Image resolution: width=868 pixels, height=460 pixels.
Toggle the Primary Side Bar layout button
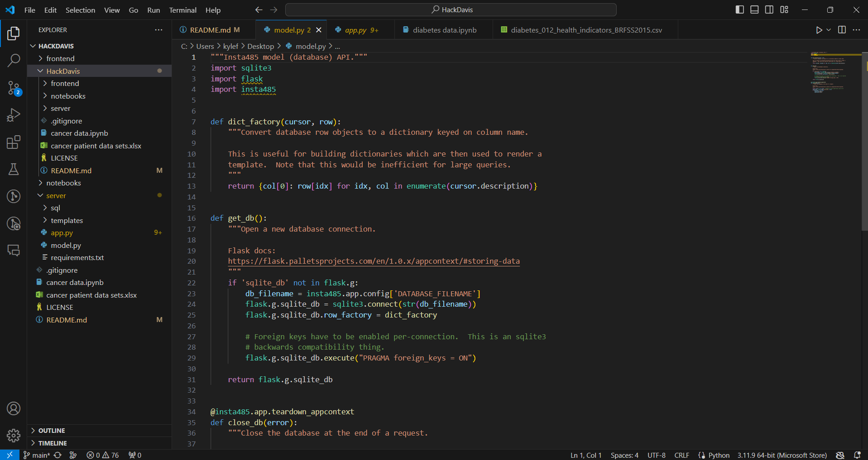click(739, 9)
